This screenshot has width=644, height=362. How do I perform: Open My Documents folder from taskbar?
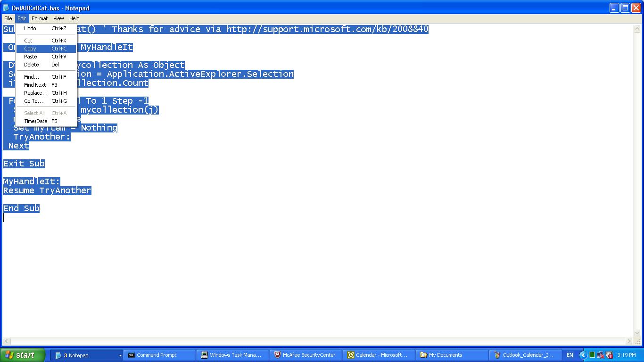click(x=452, y=355)
